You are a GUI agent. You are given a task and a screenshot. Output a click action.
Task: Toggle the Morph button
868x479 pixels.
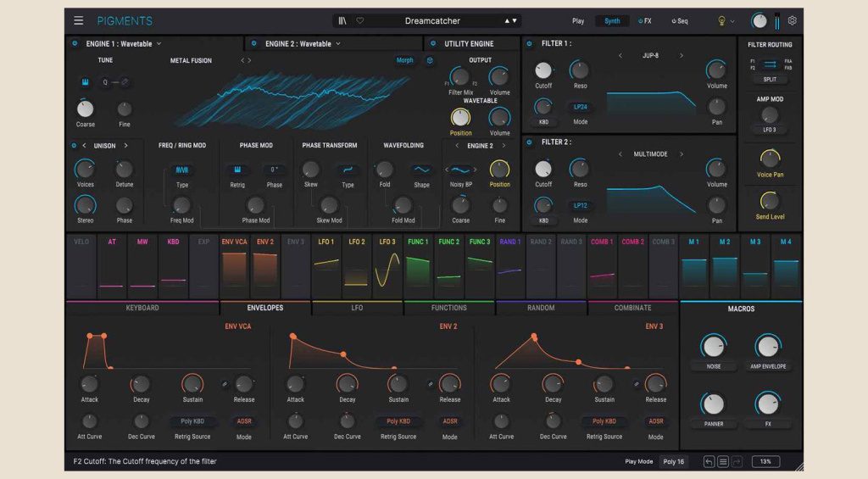click(404, 60)
